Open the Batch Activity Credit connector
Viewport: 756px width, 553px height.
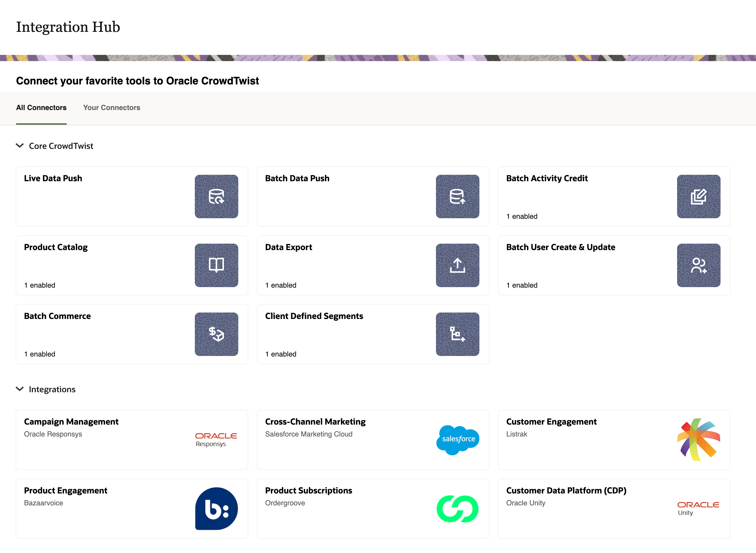(x=614, y=197)
